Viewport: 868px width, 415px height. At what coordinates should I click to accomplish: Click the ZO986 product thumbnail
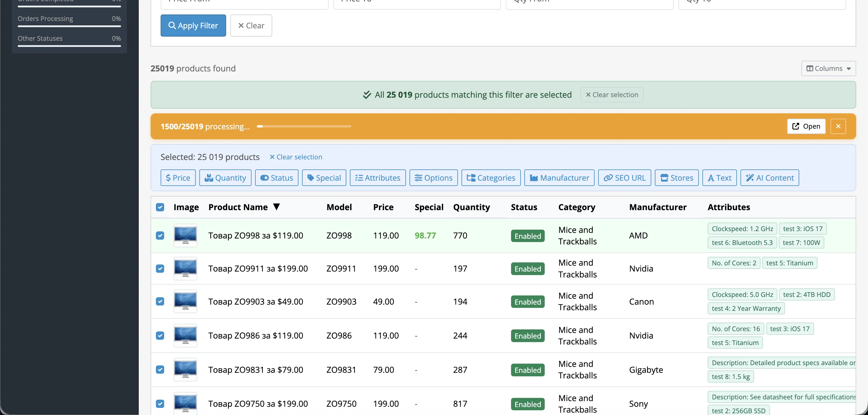tap(185, 336)
